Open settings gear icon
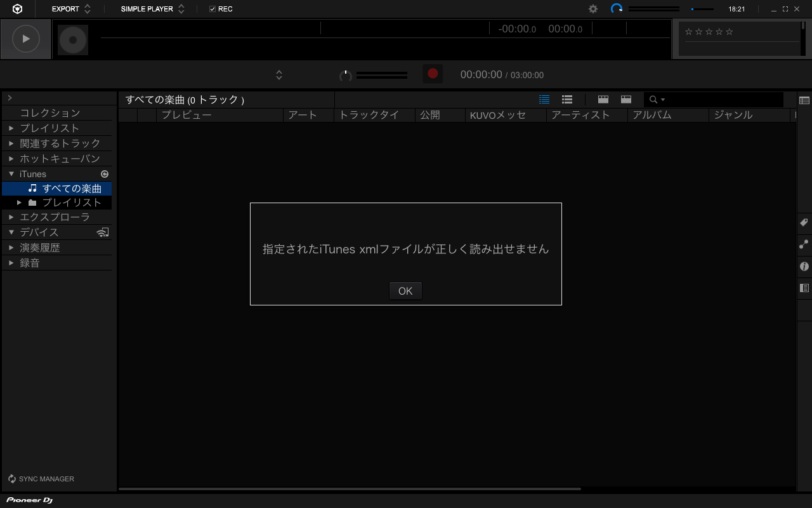 [593, 9]
